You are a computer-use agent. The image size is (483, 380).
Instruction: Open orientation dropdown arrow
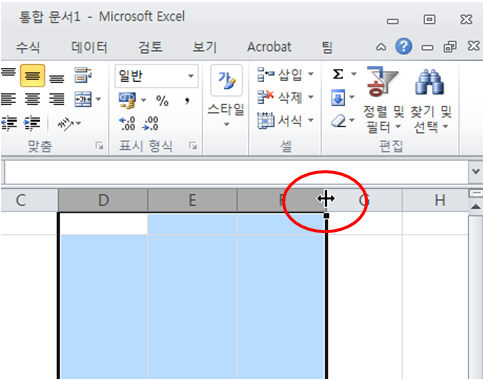coord(79,123)
